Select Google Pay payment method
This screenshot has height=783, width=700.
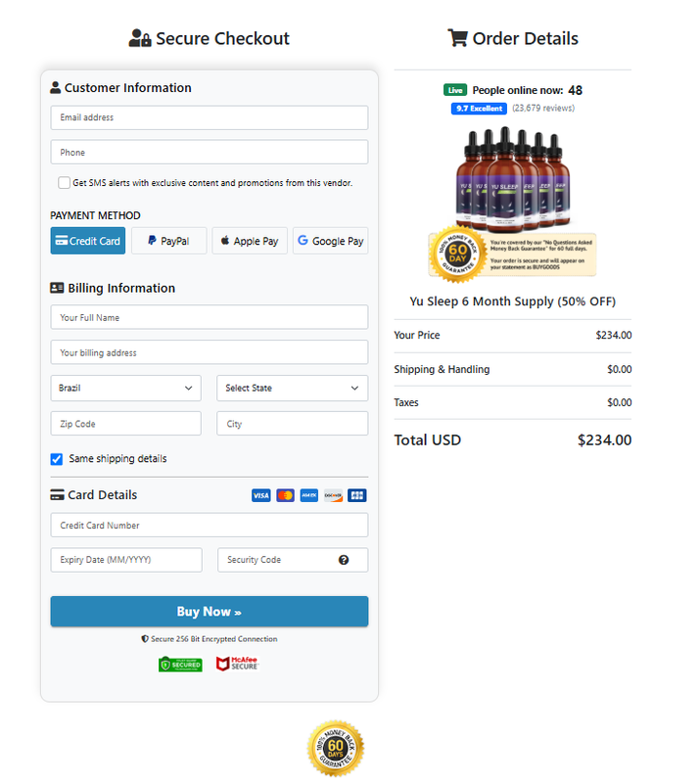pyautogui.click(x=331, y=241)
